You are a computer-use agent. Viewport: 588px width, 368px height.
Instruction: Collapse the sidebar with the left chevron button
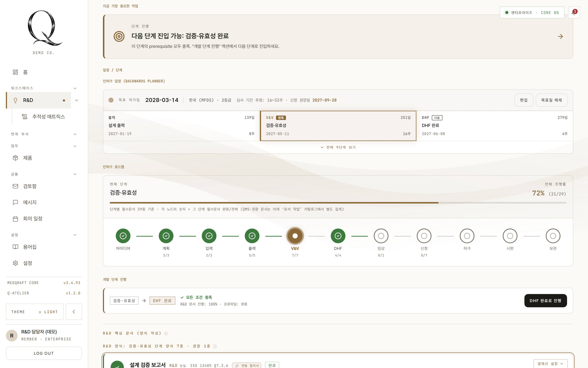(74, 312)
